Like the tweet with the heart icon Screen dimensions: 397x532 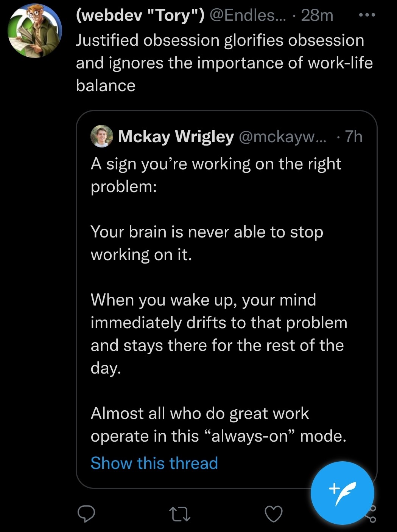click(273, 514)
